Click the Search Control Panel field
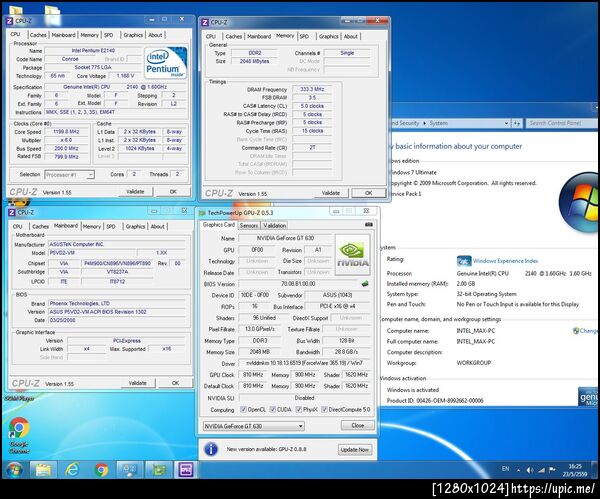The height and width of the screenshot is (499, 600). (560, 123)
